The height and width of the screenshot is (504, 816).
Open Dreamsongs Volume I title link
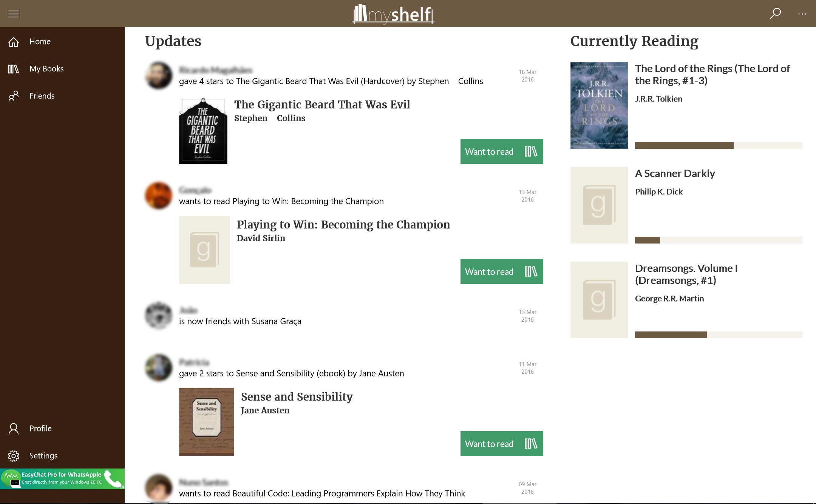(x=686, y=274)
